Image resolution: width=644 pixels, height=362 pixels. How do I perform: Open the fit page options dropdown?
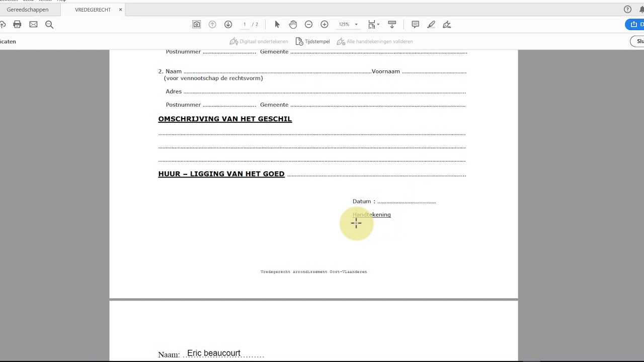tap(374, 24)
